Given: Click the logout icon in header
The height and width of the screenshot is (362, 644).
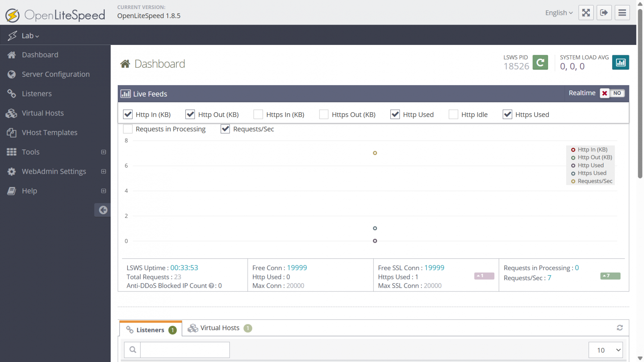Looking at the screenshot, I should [x=604, y=13].
